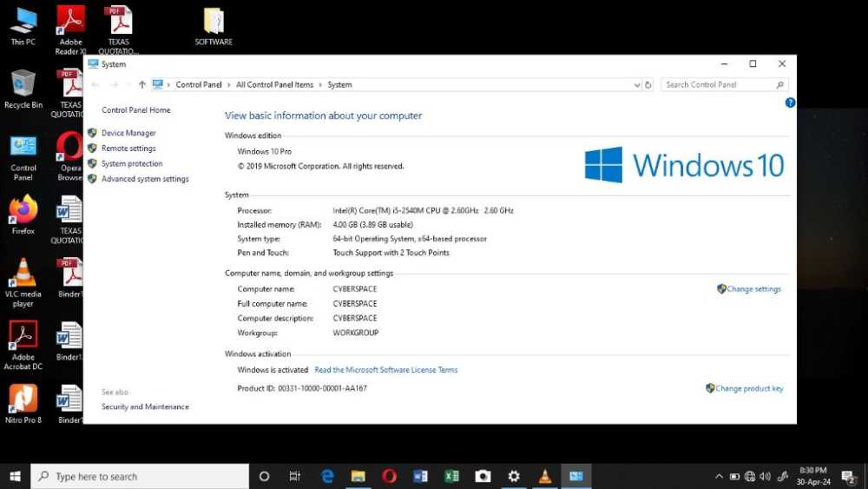Click processor text i5-2540M CPU
Screen dimensions: 868x489
click(x=423, y=210)
